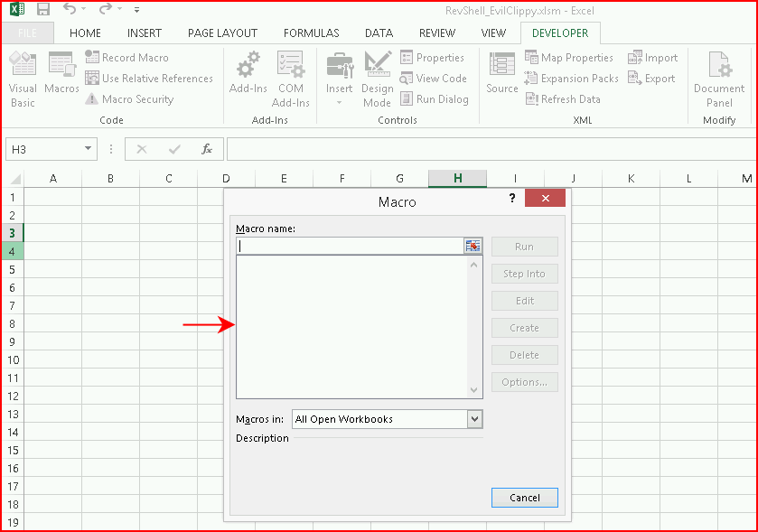Click the Name Box showing H3
The image size is (758, 532).
[44, 149]
